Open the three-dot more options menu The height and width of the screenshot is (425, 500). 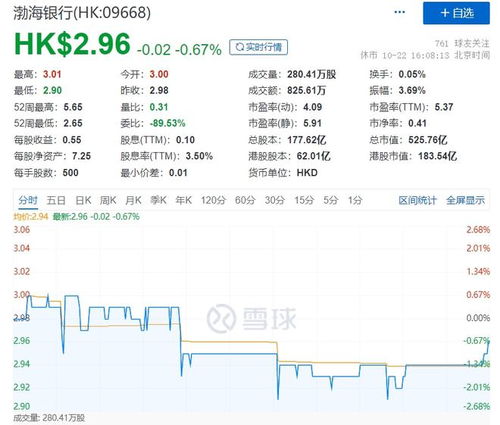399,12
